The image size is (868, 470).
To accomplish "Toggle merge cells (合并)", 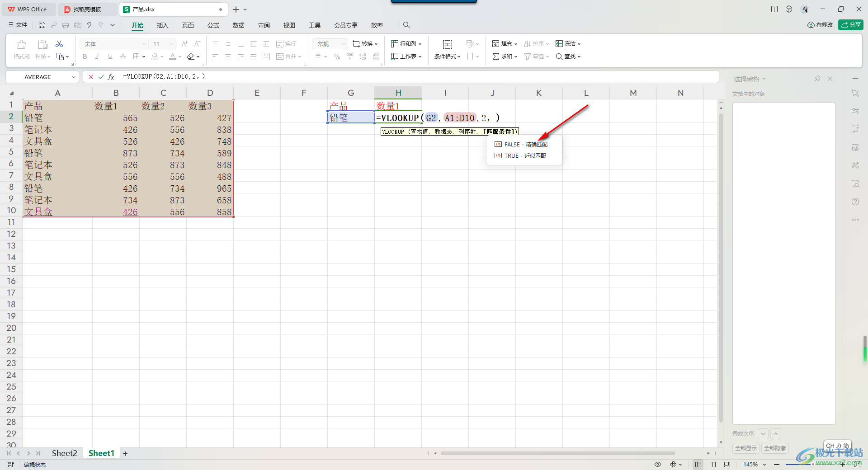I will click(288, 56).
